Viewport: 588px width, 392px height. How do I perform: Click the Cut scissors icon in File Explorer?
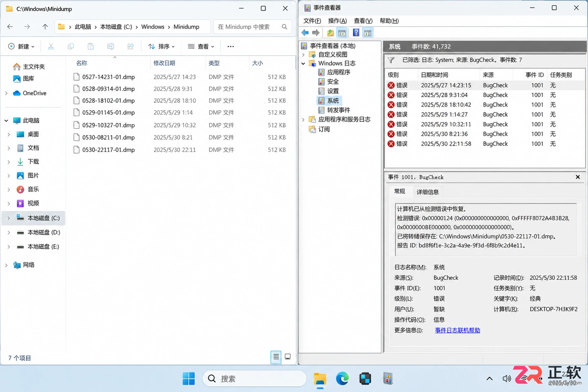click(x=51, y=47)
